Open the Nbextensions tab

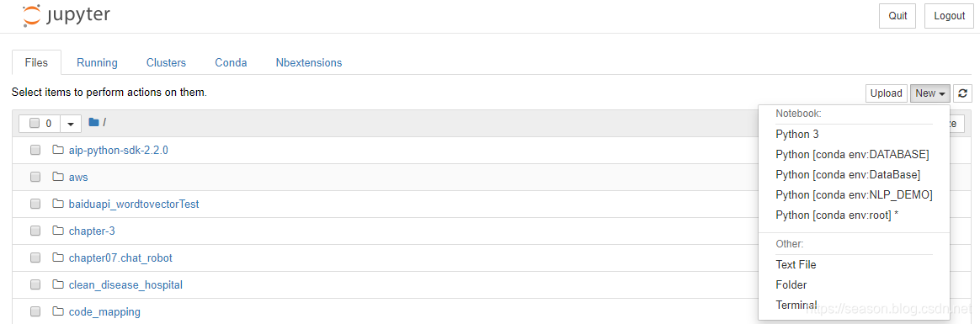tap(309, 62)
